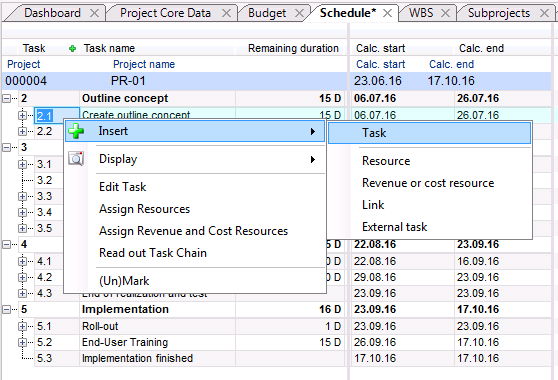Collapse task group 4
The width and height of the screenshot is (558, 380).
tap(7, 244)
